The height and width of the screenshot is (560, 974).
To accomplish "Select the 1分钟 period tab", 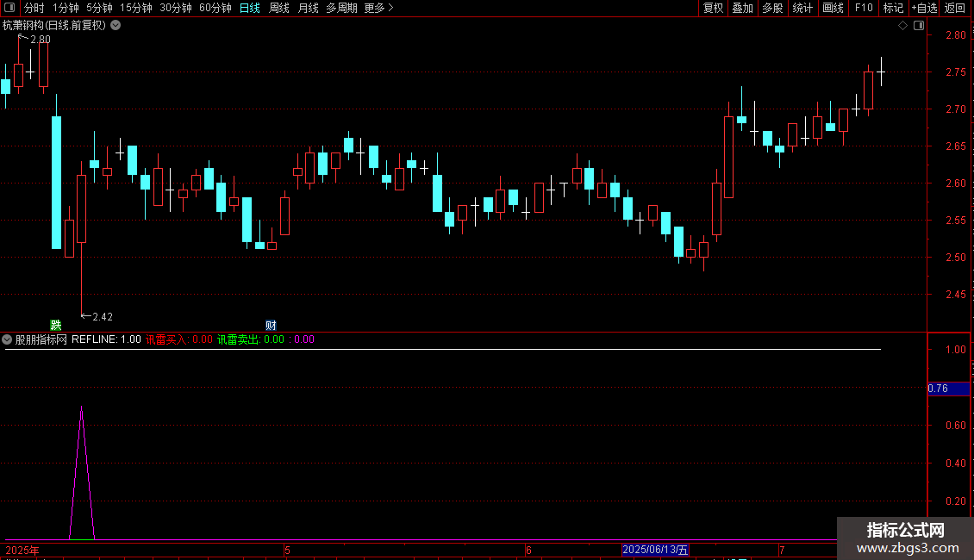I will pos(66,8).
